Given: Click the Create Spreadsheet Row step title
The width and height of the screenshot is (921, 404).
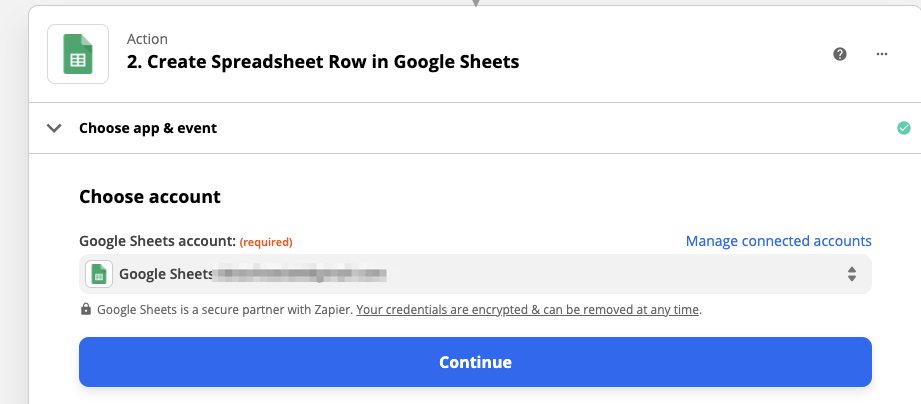Looking at the screenshot, I should (323, 62).
